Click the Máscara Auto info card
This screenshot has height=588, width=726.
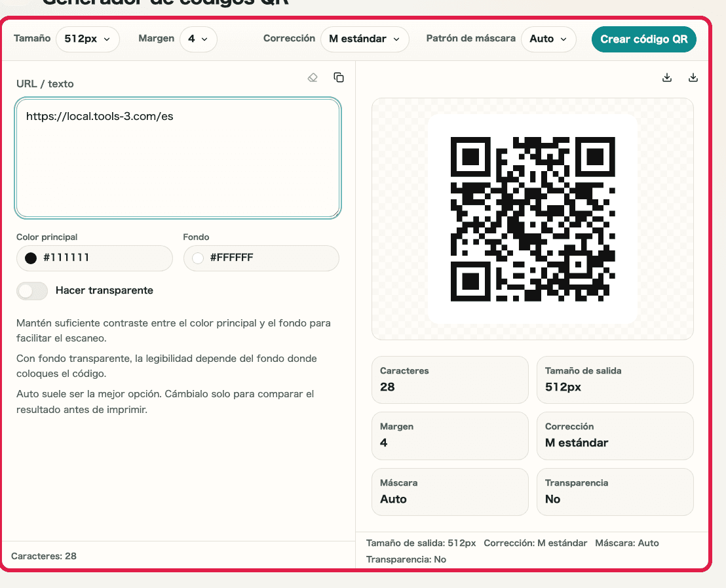pyautogui.click(x=449, y=492)
